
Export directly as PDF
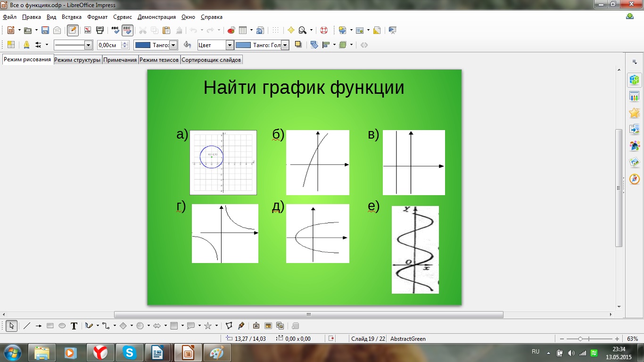88,30
